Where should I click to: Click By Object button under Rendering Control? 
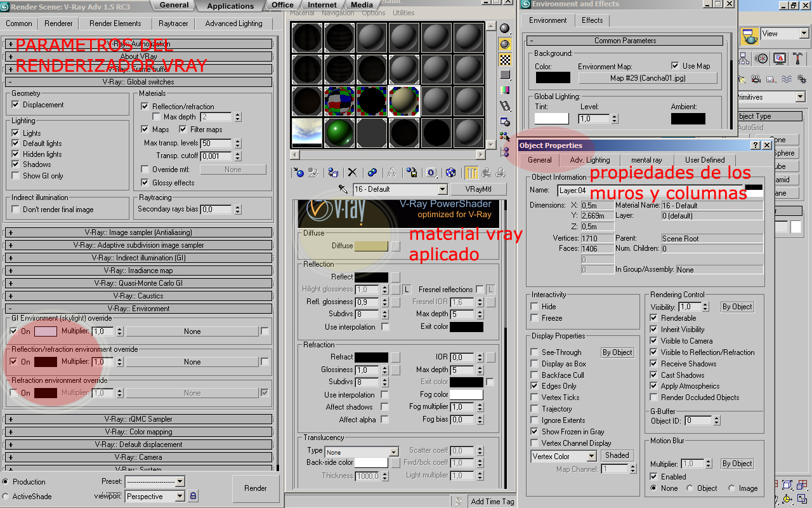coord(737,307)
